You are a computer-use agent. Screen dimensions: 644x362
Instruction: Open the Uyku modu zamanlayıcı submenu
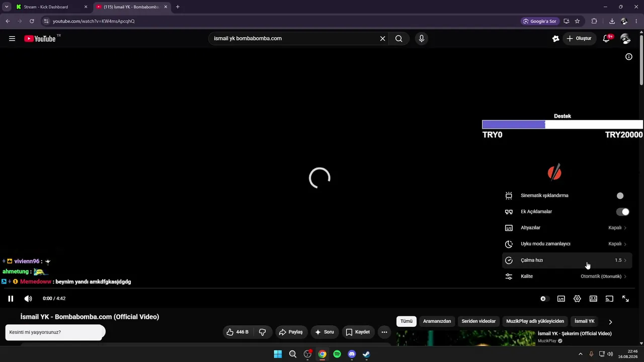click(566, 244)
